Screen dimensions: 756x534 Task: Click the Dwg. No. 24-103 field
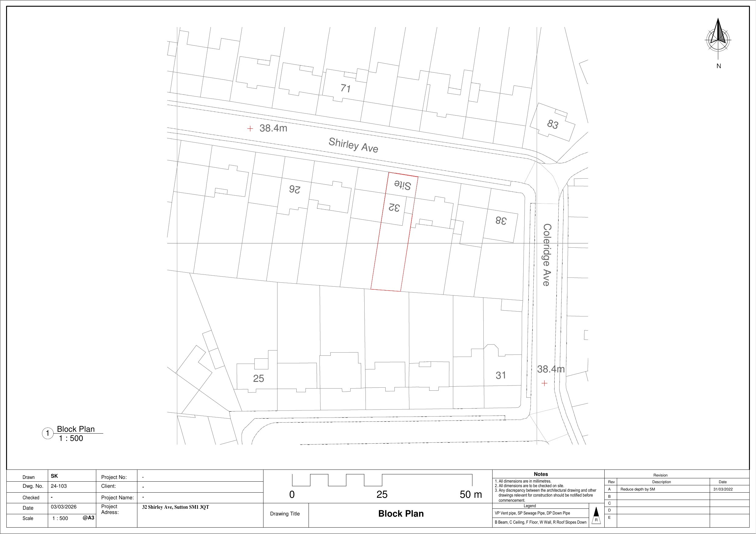[x=58, y=486]
